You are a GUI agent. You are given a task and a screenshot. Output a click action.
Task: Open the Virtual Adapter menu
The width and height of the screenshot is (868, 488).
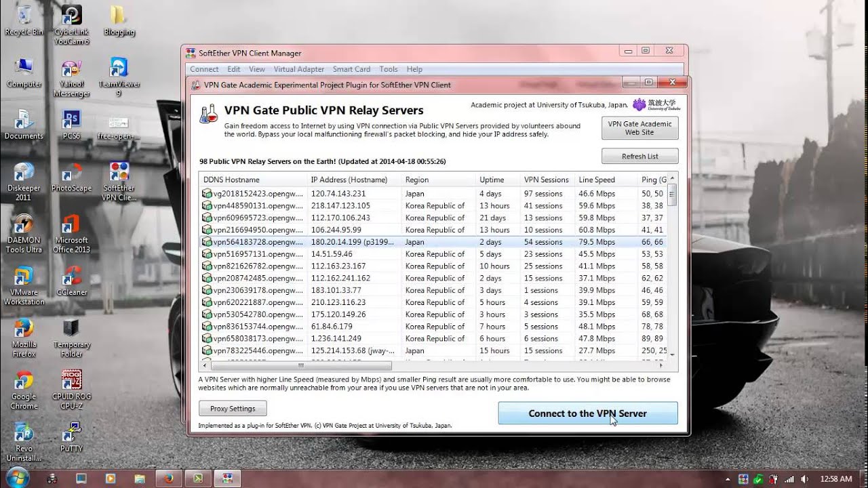[299, 69]
